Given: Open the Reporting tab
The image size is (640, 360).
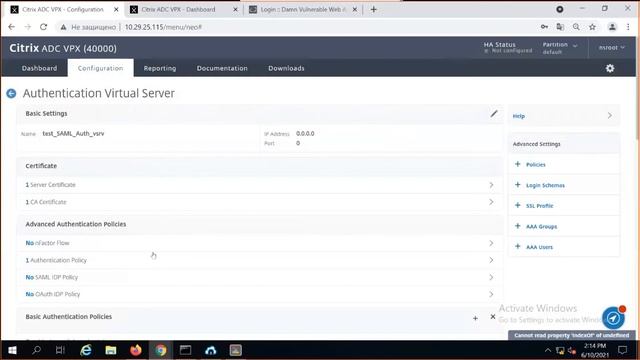Looking at the screenshot, I should point(160,68).
